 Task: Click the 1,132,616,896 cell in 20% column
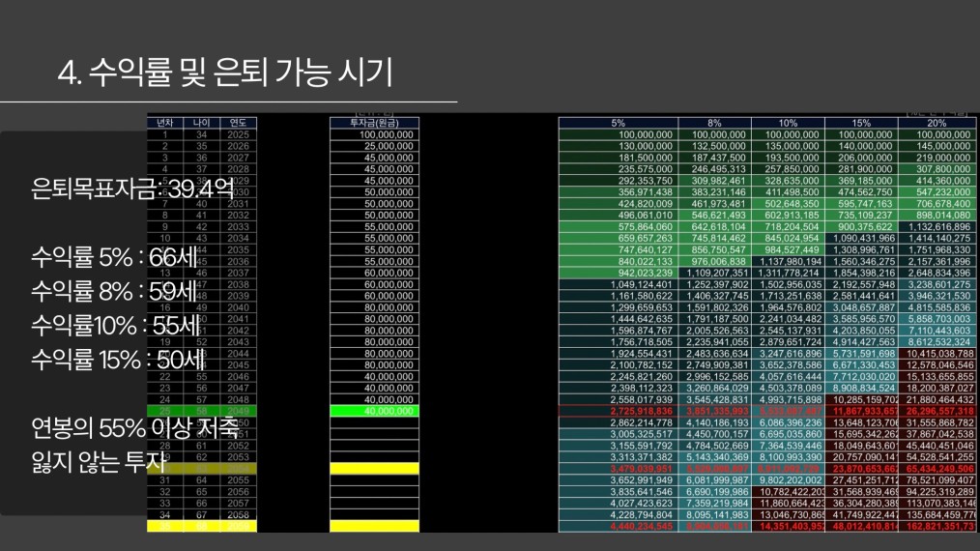[937, 226]
